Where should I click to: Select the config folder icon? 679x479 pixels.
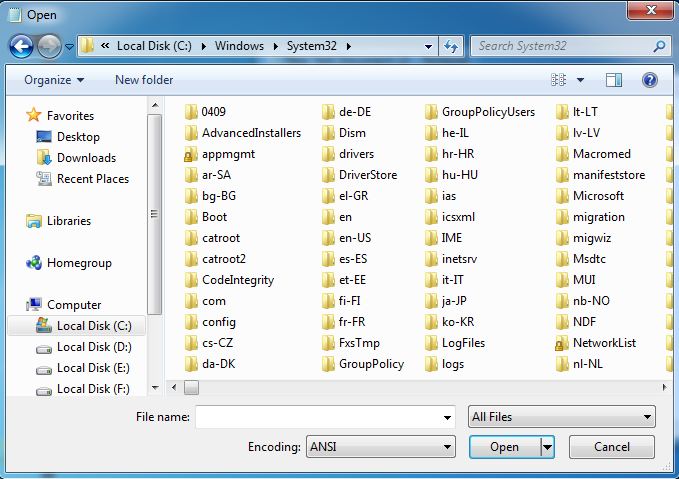click(191, 322)
